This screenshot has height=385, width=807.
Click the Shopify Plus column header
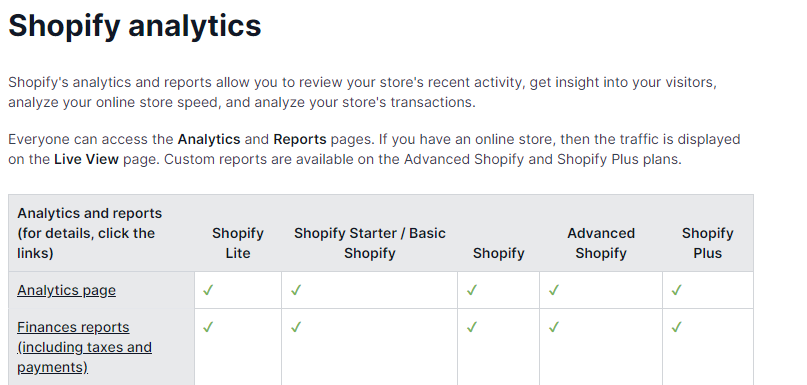[708, 243]
